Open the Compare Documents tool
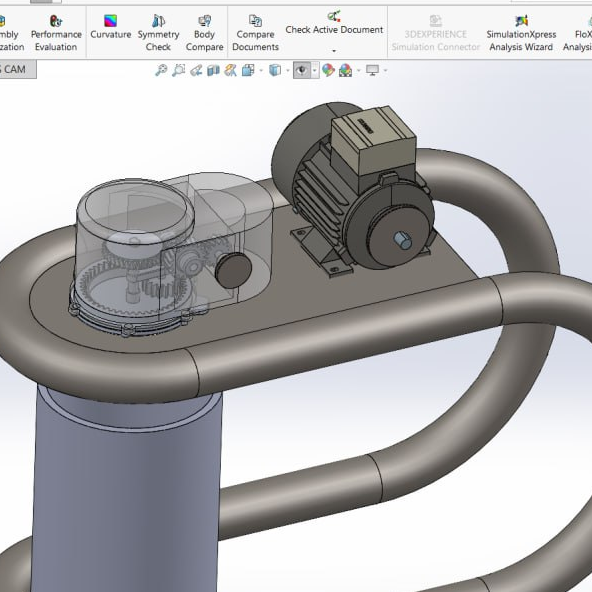The width and height of the screenshot is (592, 592). tap(255, 33)
